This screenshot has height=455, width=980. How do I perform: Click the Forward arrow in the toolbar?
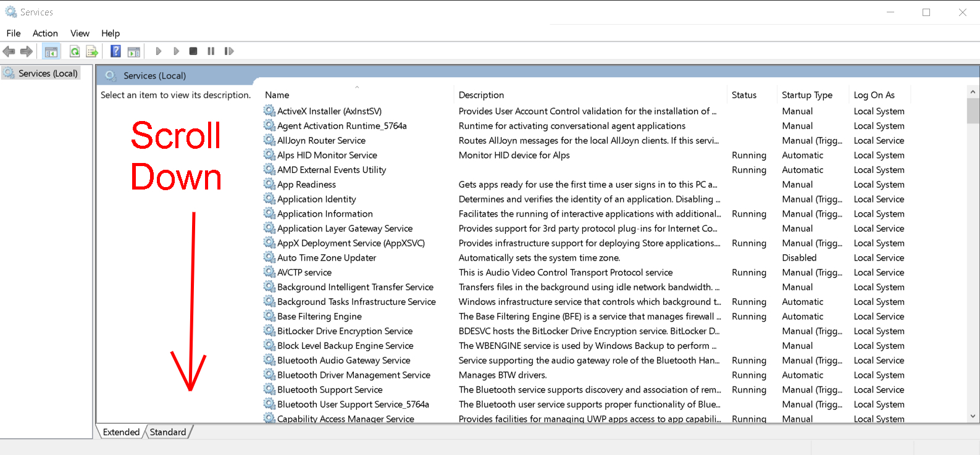(x=27, y=51)
